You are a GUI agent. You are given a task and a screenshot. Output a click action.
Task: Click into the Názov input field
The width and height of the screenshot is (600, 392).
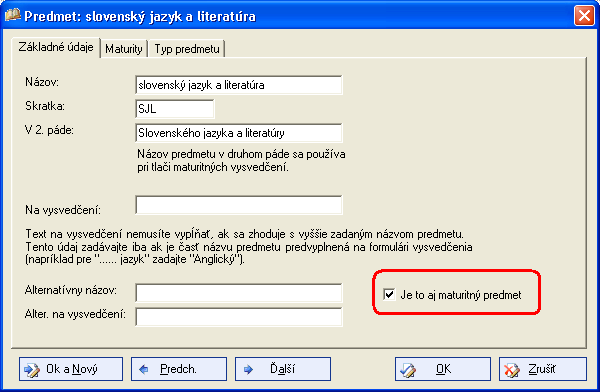pos(239,85)
